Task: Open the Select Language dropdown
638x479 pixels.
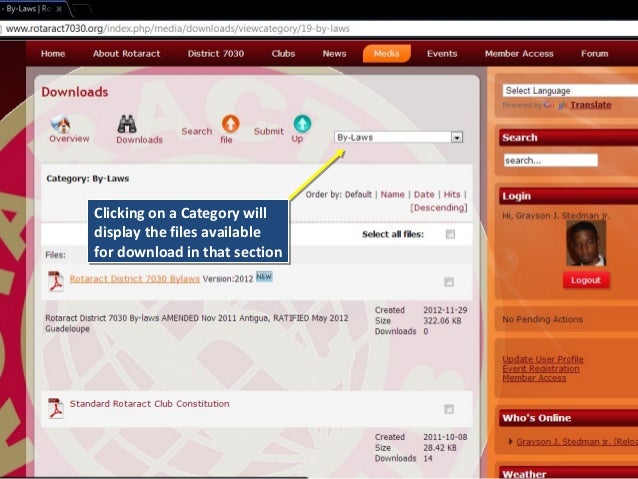Action: coord(570,90)
